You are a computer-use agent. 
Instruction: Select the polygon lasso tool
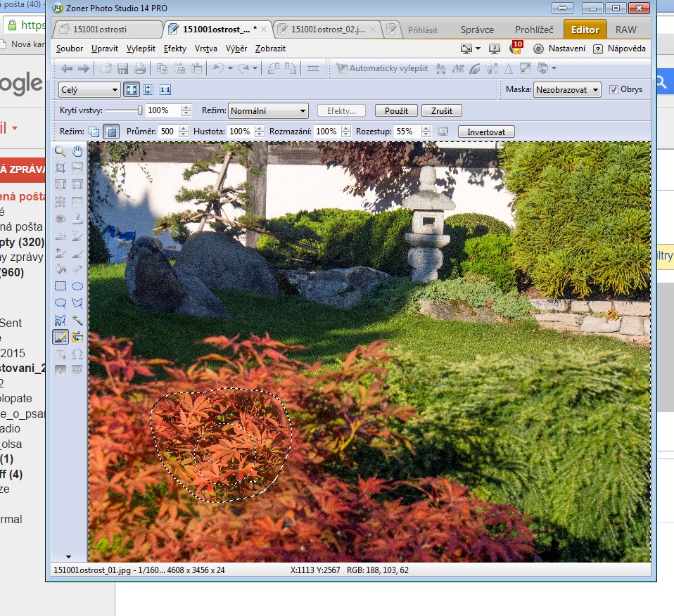click(x=77, y=303)
